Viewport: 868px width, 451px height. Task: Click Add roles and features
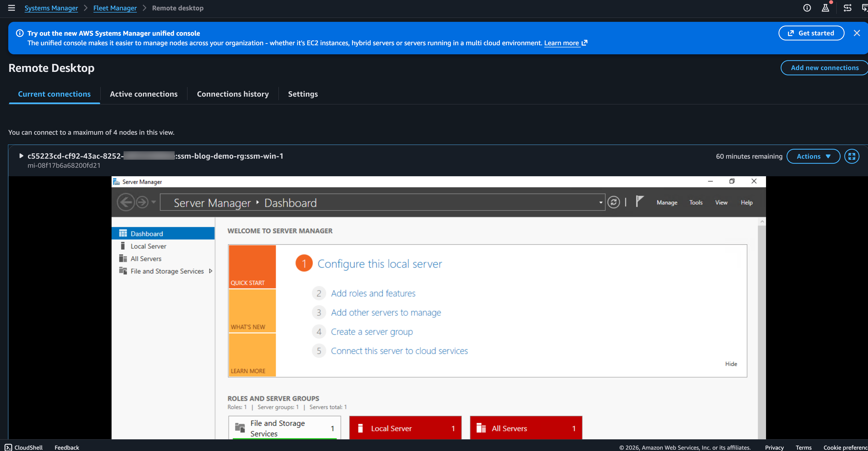(373, 293)
